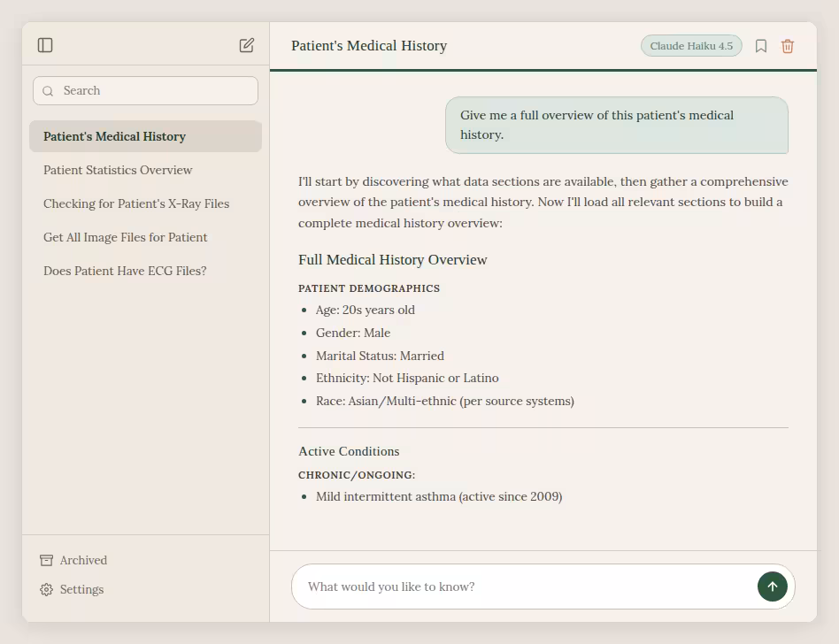Open Settings

[72, 589]
